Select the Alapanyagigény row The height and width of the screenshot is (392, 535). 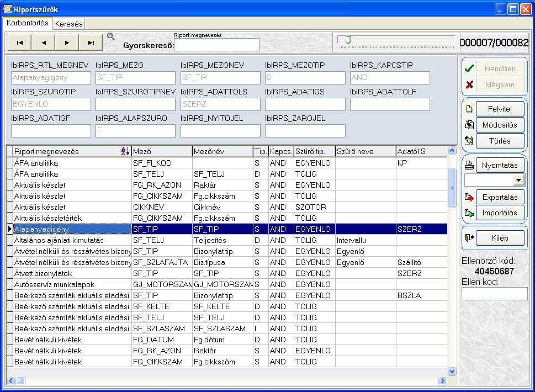coord(227,229)
